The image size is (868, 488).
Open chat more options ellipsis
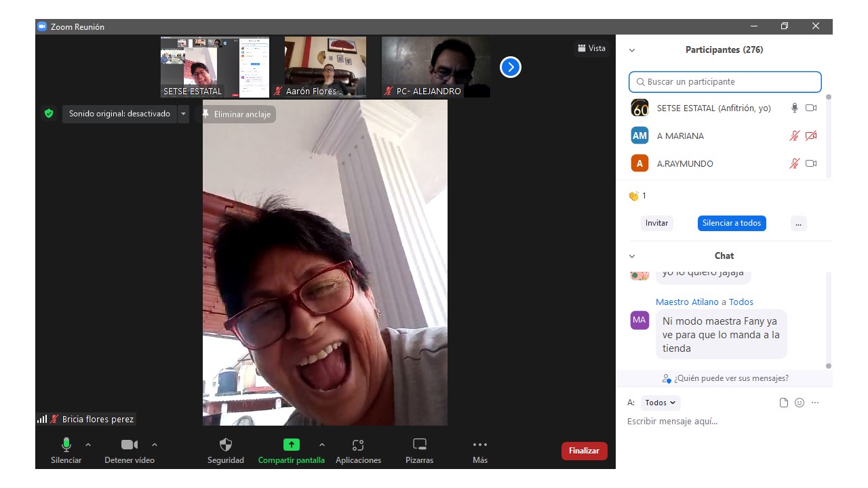(x=815, y=403)
